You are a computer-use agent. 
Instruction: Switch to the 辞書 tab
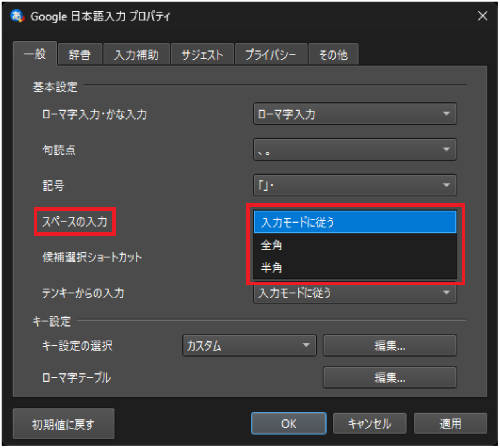tap(80, 54)
